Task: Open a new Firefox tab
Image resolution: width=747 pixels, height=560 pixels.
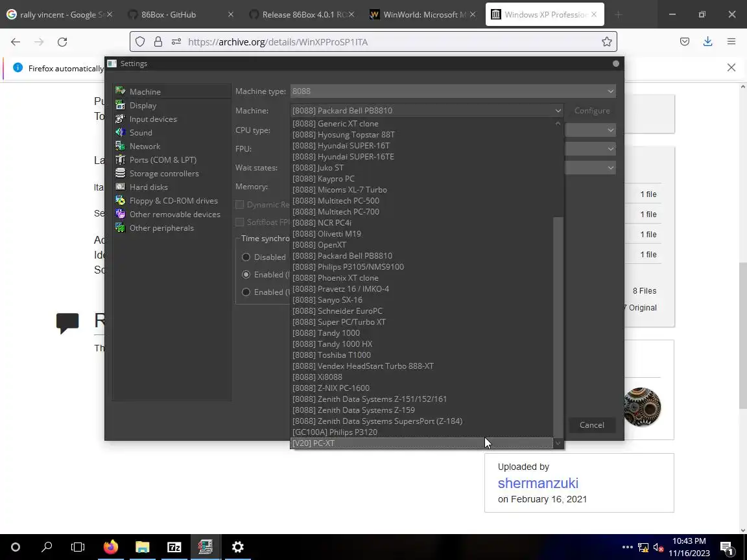Action: 619,15
